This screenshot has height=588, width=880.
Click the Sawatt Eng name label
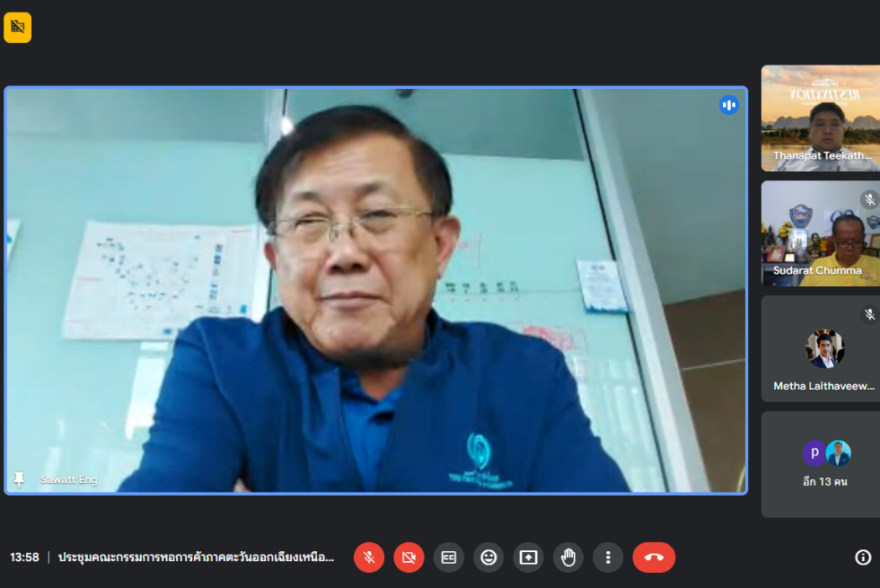pyautogui.click(x=68, y=480)
